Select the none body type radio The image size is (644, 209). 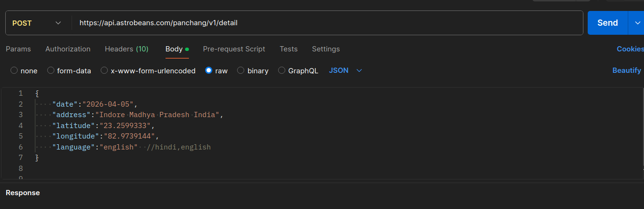tap(14, 70)
